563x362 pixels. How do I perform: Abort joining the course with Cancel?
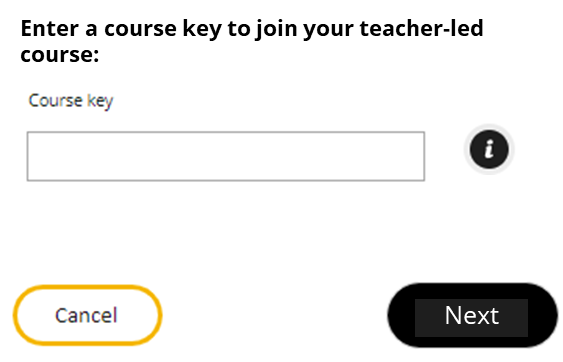pyautogui.click(x=87, y=315)
